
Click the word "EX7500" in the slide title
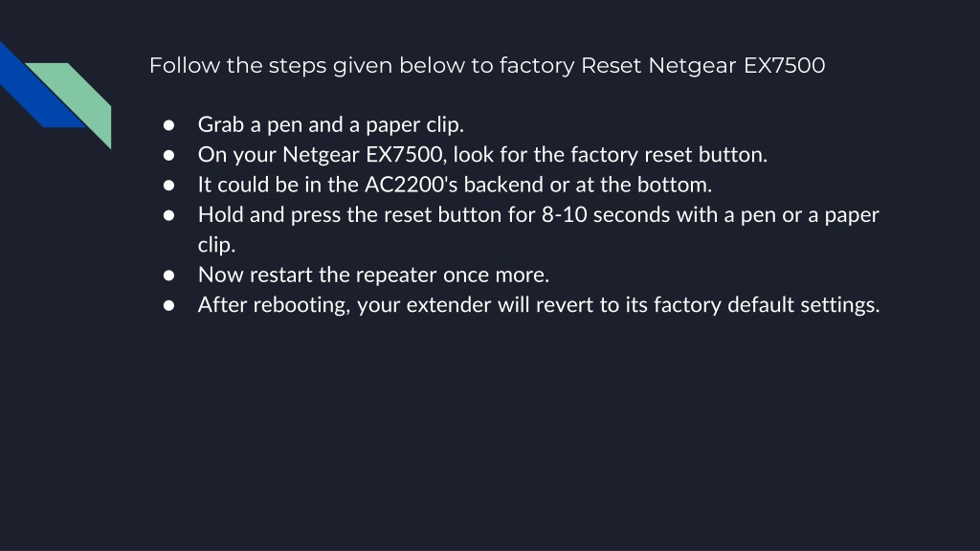point(785,65)
